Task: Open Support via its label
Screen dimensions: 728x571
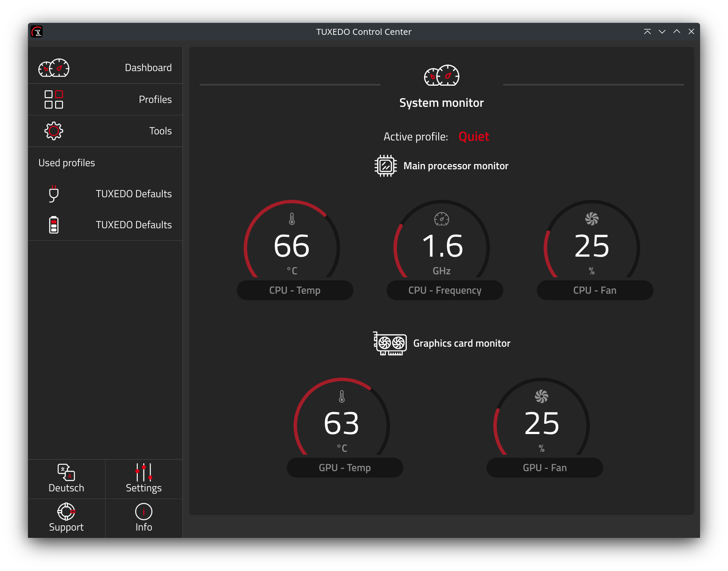Action: 66,527
